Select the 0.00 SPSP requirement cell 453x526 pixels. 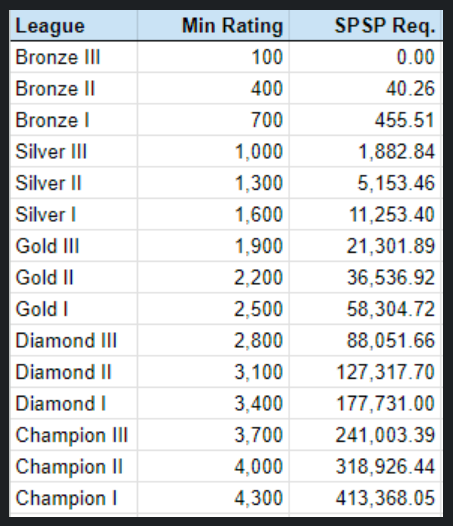click(x=365, y=57)
